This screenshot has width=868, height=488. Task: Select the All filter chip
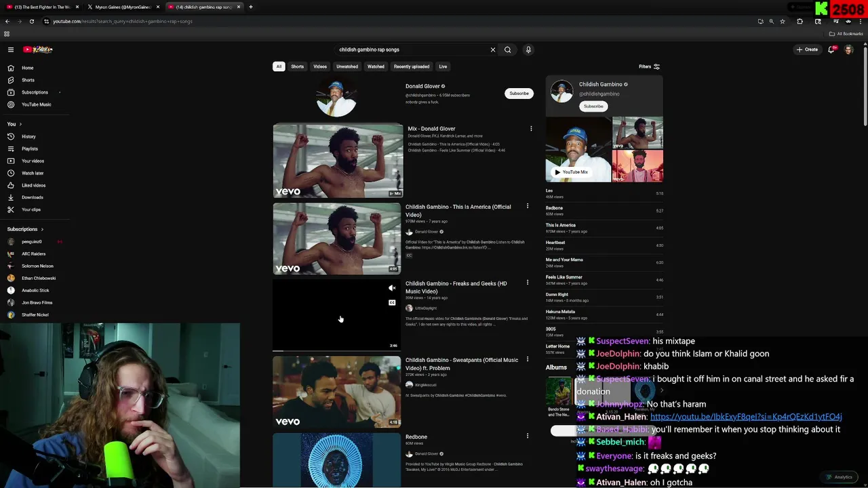(279, 66)
